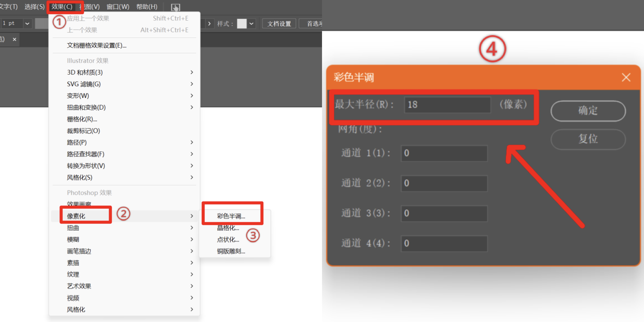
Task: Open the 1 pt stroke weight dropdown
Action: (x=27, y=23)
